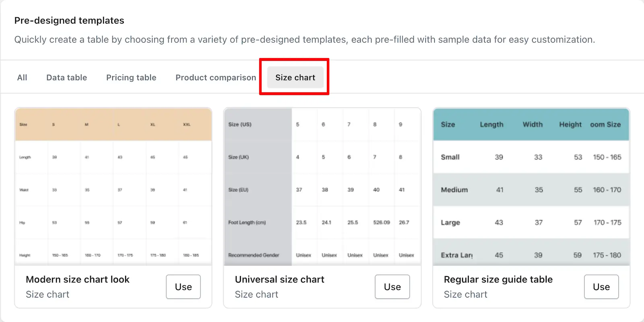Open the Modern size chart preview thumbnail

tap(113, 187)
